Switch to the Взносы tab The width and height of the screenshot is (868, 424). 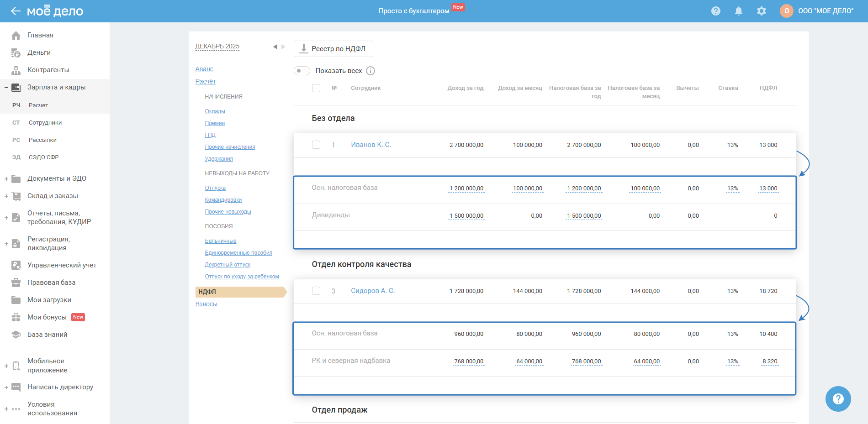point(206,304)
